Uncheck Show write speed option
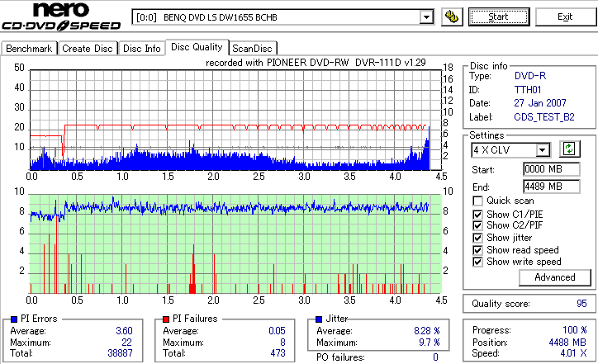The image size is (598, 364). (x=477, y=262)
